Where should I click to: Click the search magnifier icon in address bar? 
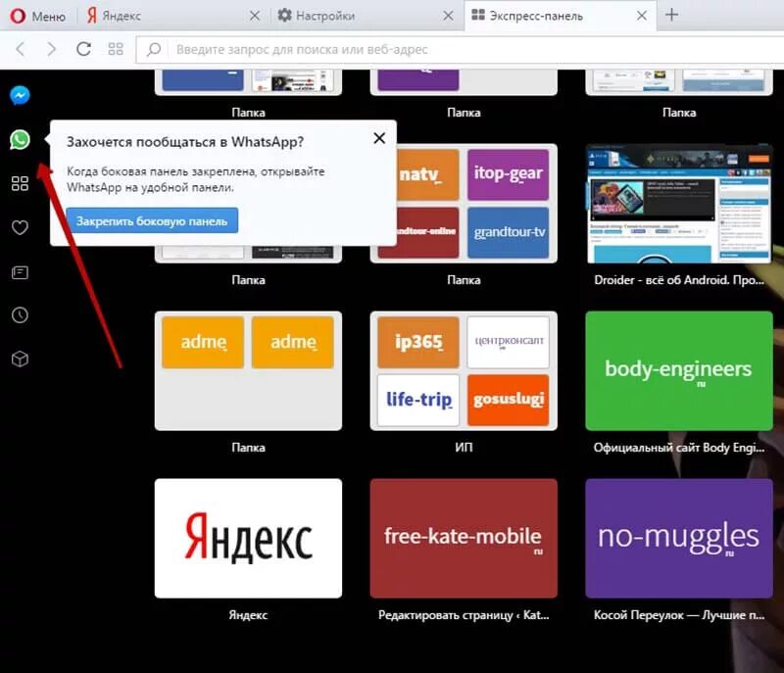pos(154,49)
